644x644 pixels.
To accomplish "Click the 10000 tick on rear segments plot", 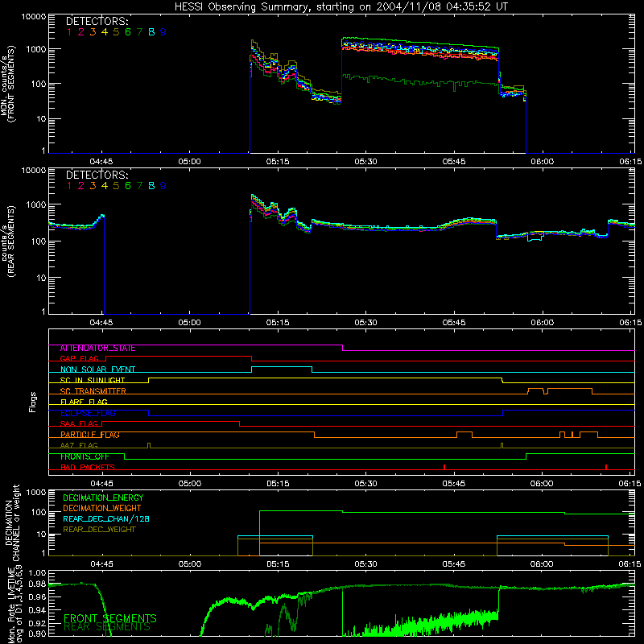I will tap(33, 170).
